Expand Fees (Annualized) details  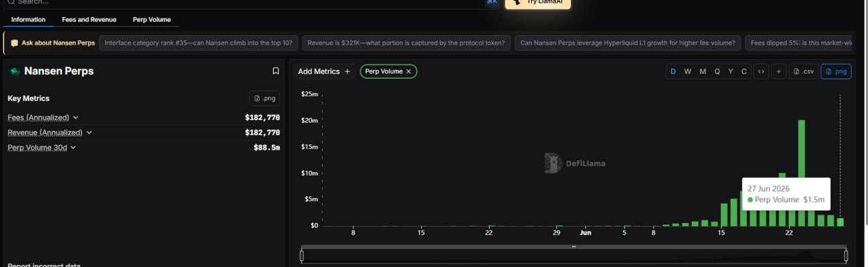(x=43, y=117)
